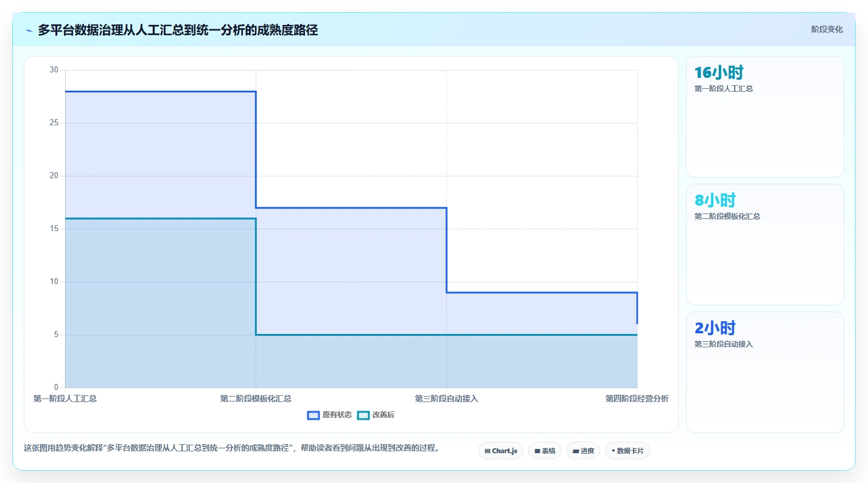Toggle the 原有状态 legend swatch

point(313,415)
